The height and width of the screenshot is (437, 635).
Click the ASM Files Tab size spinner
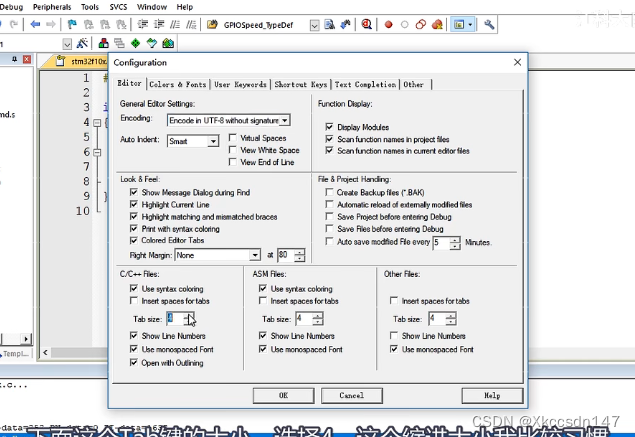(x=318, y=319)
